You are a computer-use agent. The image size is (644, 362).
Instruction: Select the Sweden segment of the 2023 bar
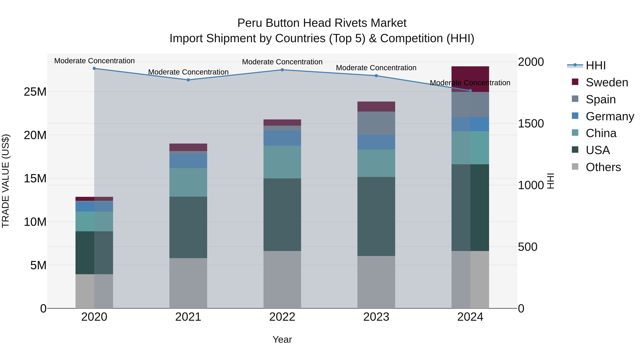[x=376, y=107]
